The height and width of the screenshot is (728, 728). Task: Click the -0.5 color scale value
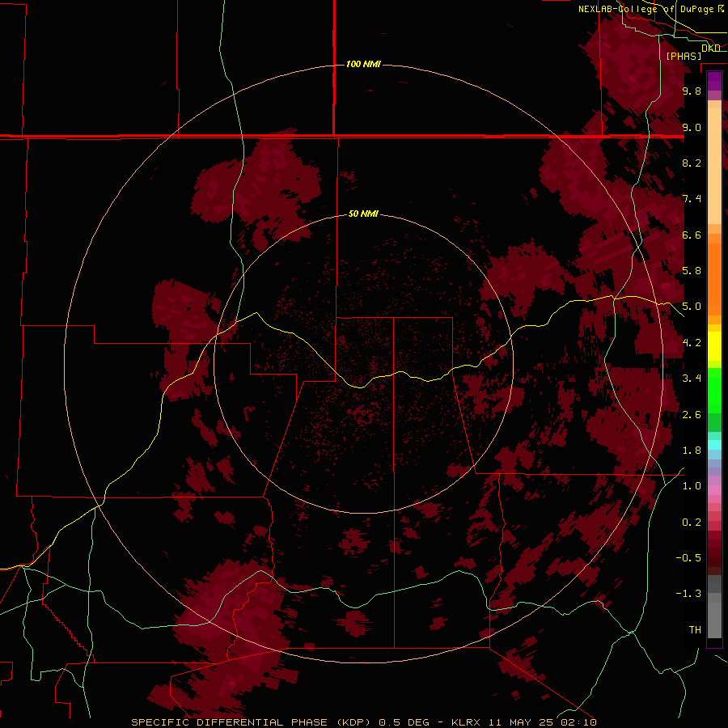(688, 558)
